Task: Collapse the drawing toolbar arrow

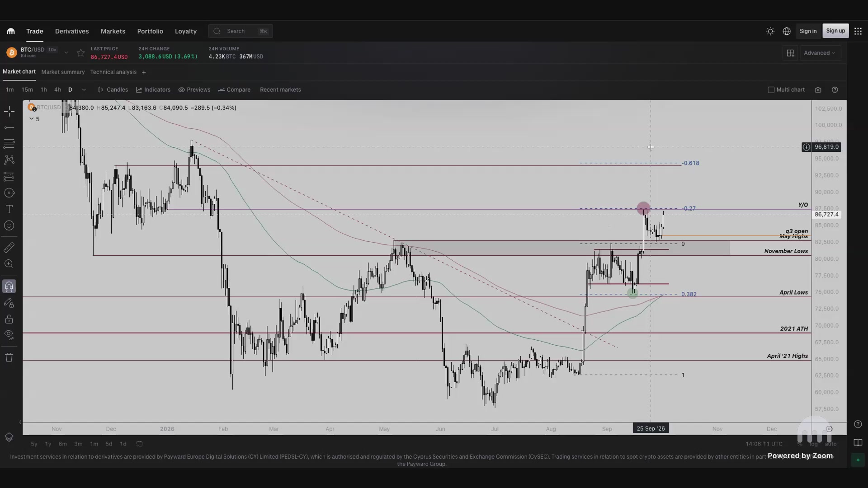Action: [20, 422]
